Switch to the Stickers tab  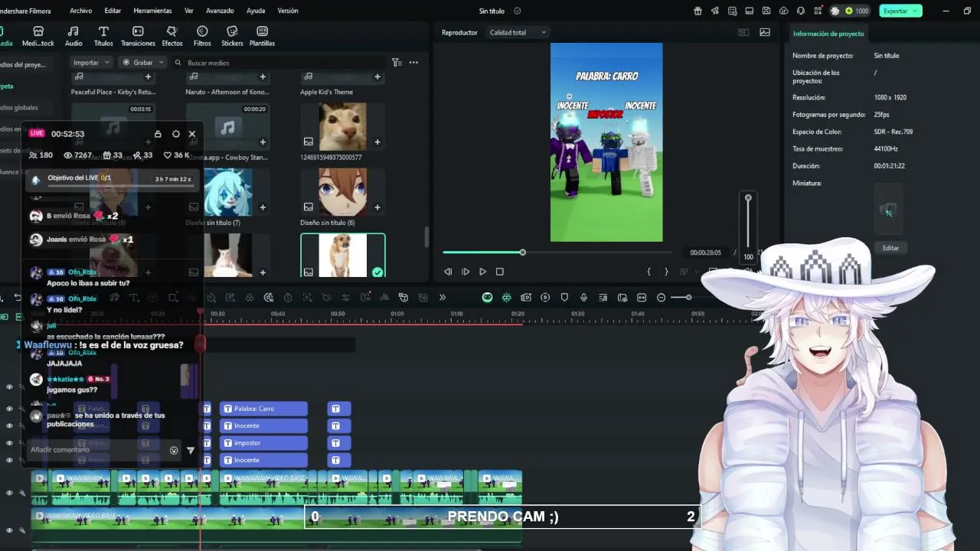232,36
